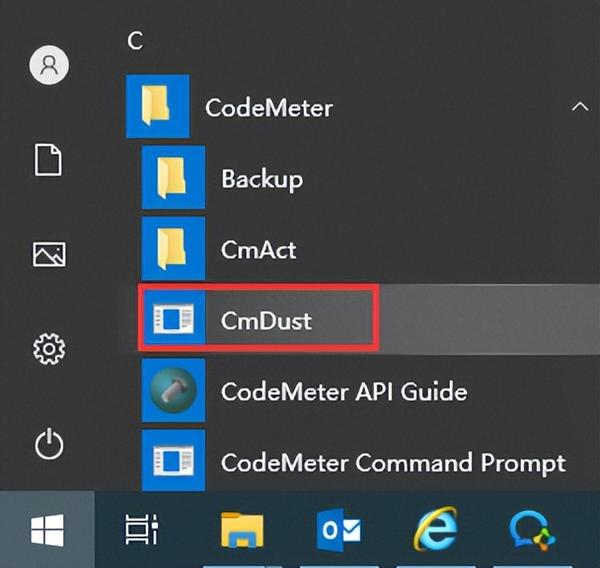Open Settings gear in the Start sidebar

(x=49, y=349)
